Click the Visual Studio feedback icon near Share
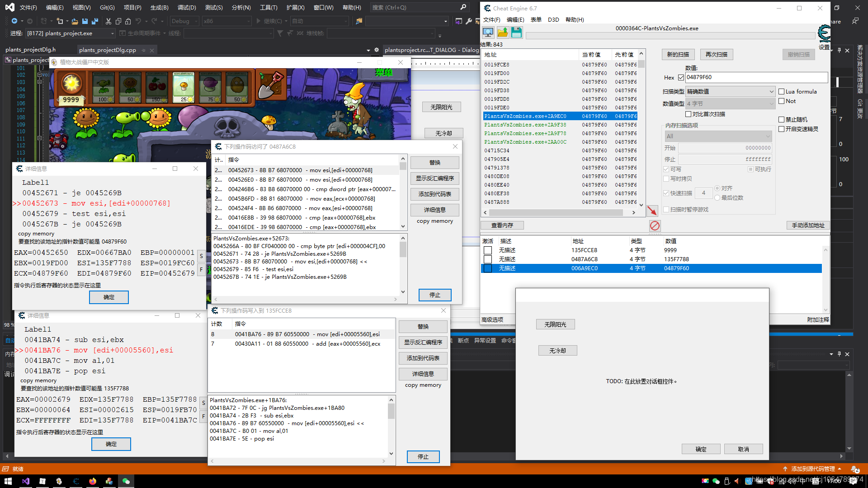 pos(855,21)
